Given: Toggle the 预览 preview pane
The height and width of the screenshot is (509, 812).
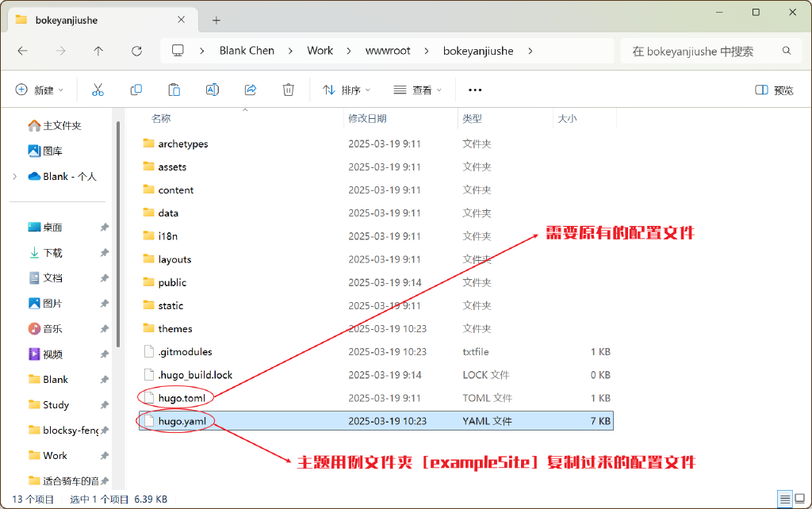Looking at the screenshot, I should [773, 90].
